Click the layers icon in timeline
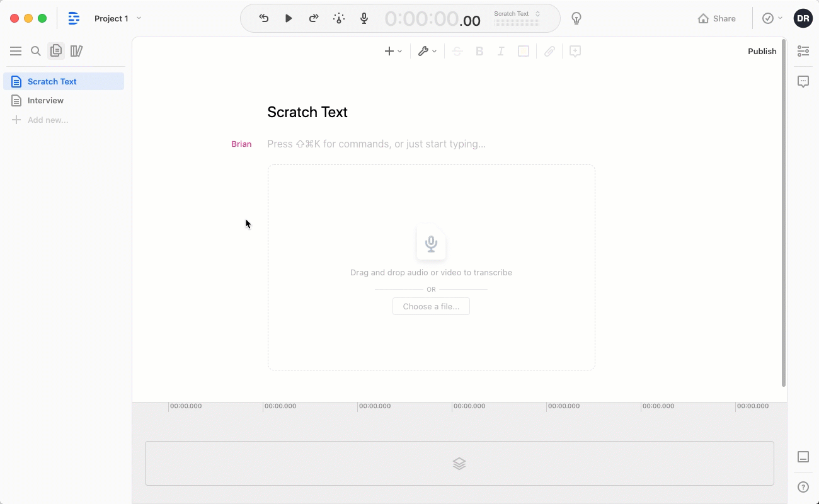Image resolution: width=819 pixels, height=504 pixels. pos(459,464)
